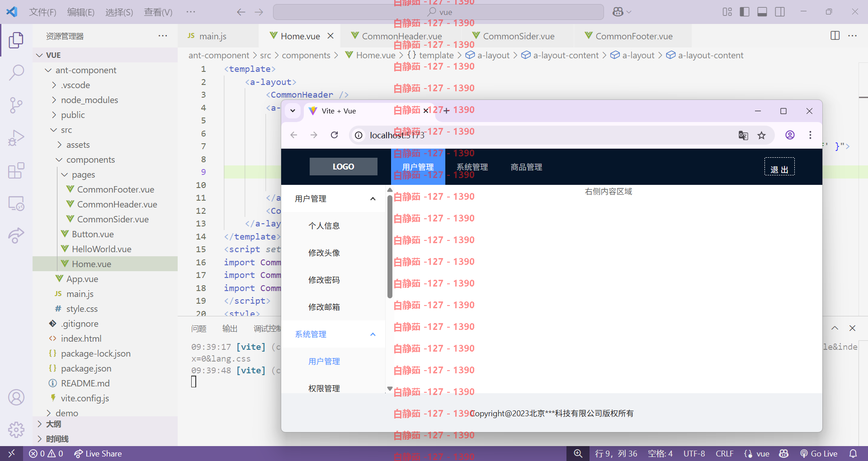Bookmark the page with the star icon
868x461 pixels.
(x=762, y=135)
